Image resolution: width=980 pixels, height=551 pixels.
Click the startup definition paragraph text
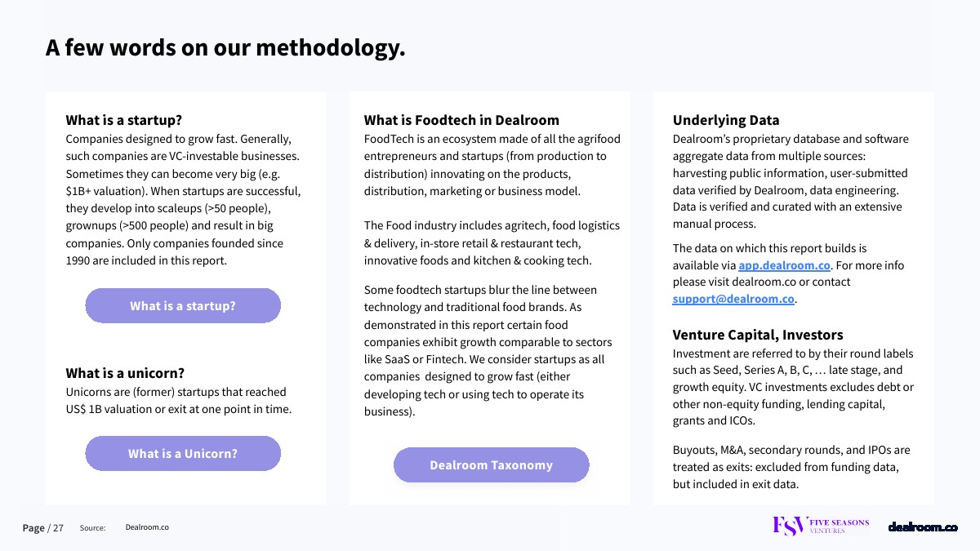(x=183, y=200)
